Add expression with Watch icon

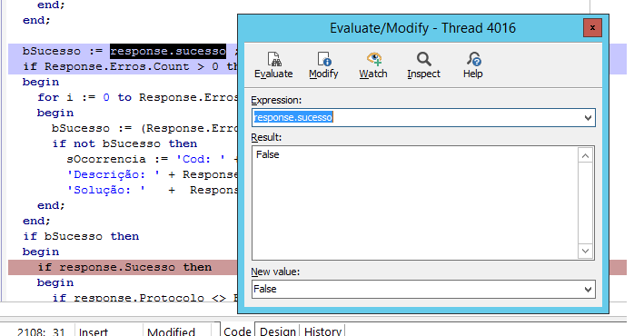point(373,65)
